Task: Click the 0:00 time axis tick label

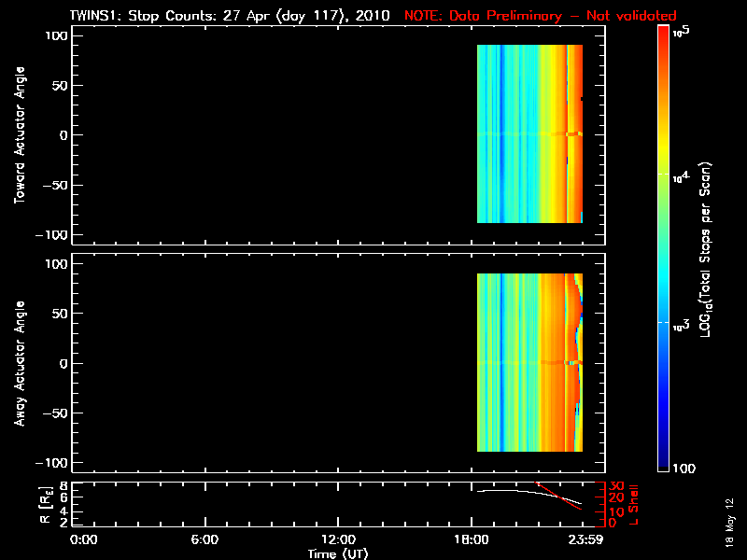Action: pos(84,539)
